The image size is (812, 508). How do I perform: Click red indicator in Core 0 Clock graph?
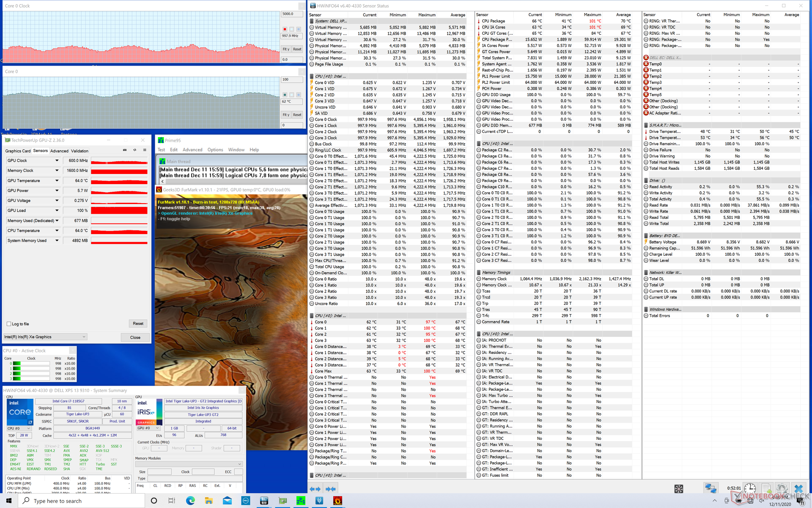point(285,29)
